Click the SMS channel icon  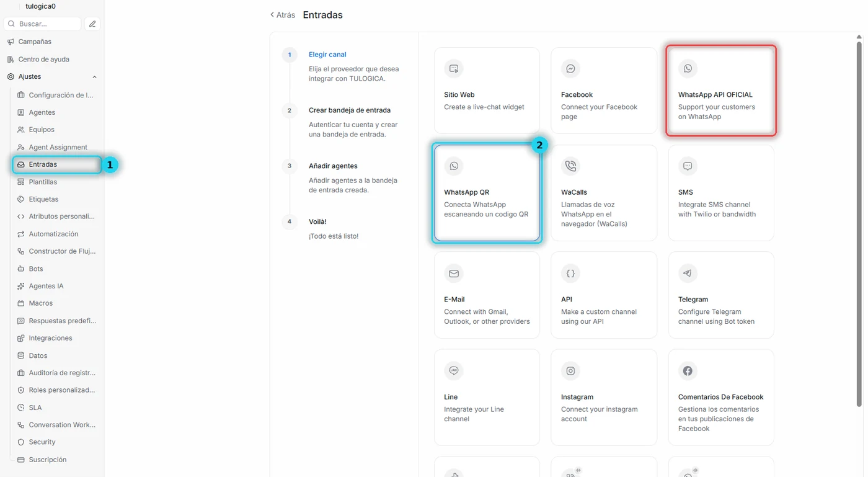[x=688, y=166]
